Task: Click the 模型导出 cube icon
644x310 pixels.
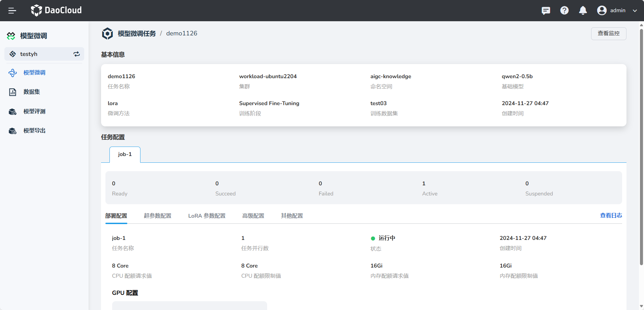Action: click(12, 131)
